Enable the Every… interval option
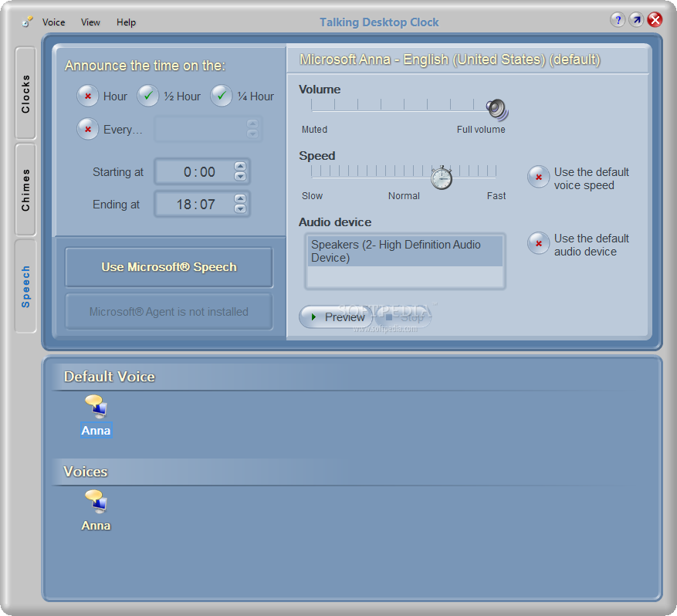This screenshot has height=616, width=677. click(88, 129)
